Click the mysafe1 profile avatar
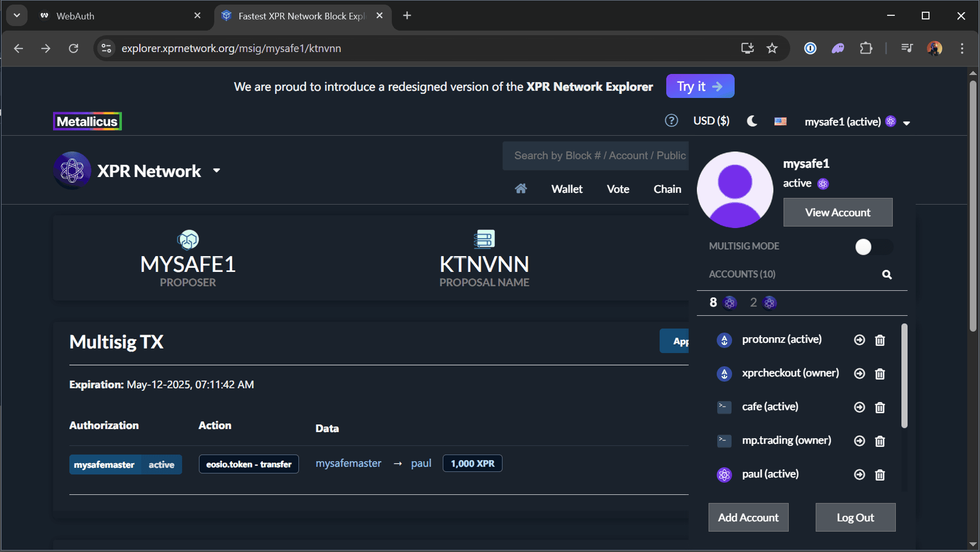Viewport: 980px width, 552px height. [x=735, y=189]
